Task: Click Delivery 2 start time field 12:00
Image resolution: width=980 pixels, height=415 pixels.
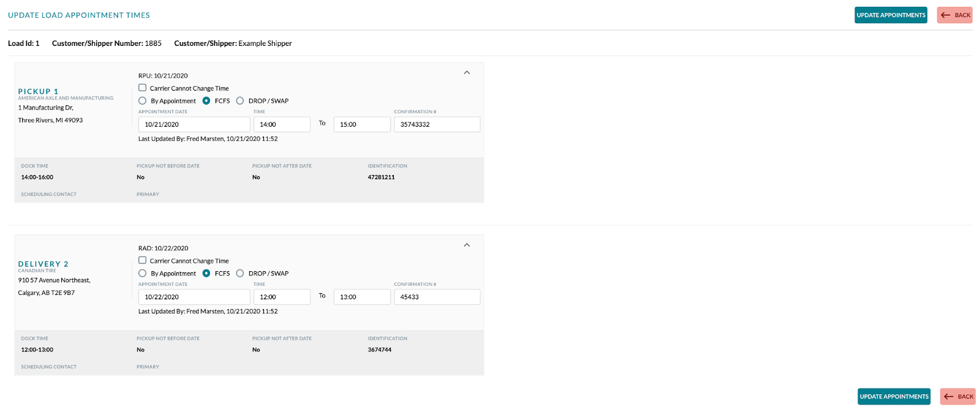Action: (x=282, y=297)
